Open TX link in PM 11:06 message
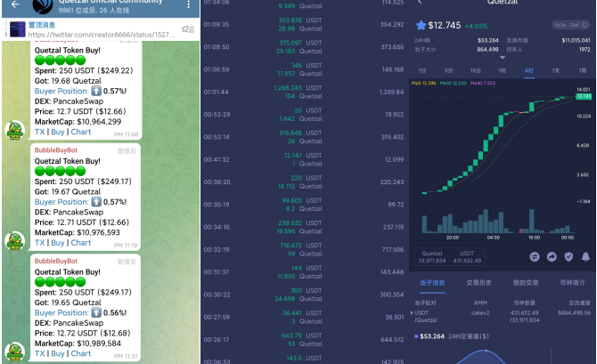The height and width of the screenshot is (364, 597). 39,132
